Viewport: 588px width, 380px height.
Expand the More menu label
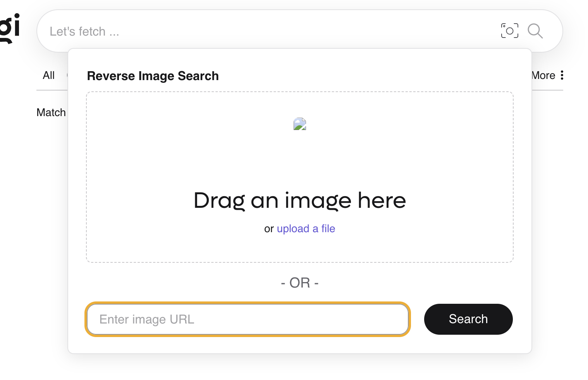coord(544,75)
